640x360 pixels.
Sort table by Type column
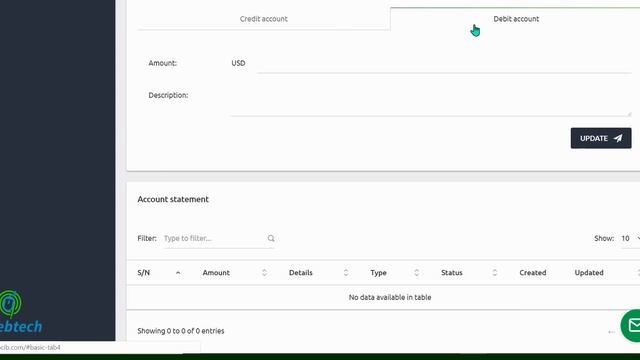tap(394, 273)
